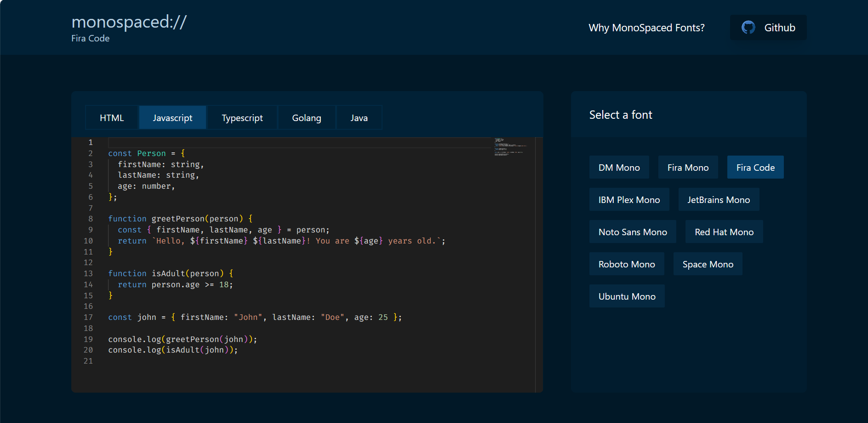This screenshot has height=423, width=868.
Task: Switch to the Typescript tab
Action: click(x=242, y=118)
